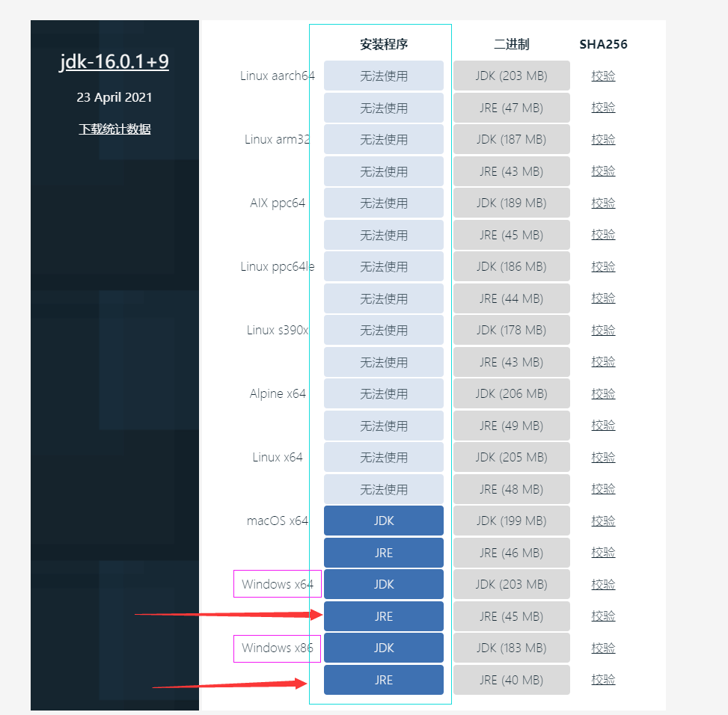Select the Linux ppc64le platform label
Screen dimensions: 728x715
[277, 266]
